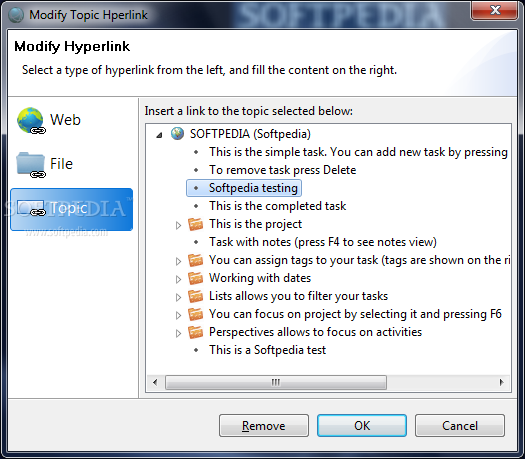Select 'This is a Softpedia test'
This screenshot has width=525, height=459.
(267, 350)
